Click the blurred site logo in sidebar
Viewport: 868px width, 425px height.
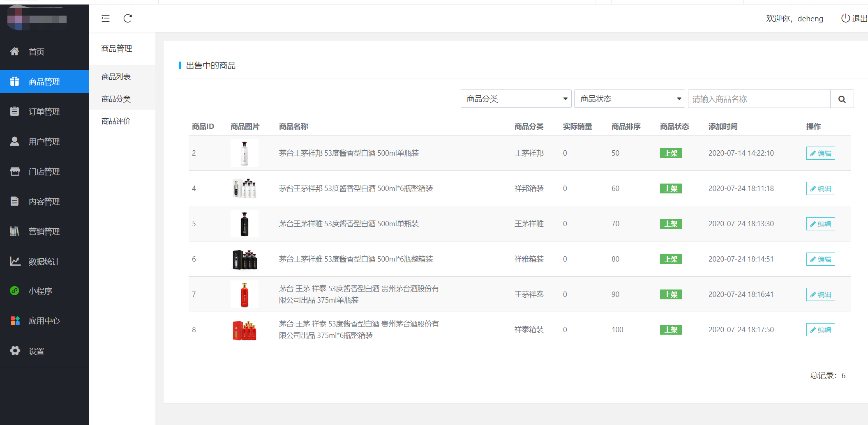[x=37, y=19]
